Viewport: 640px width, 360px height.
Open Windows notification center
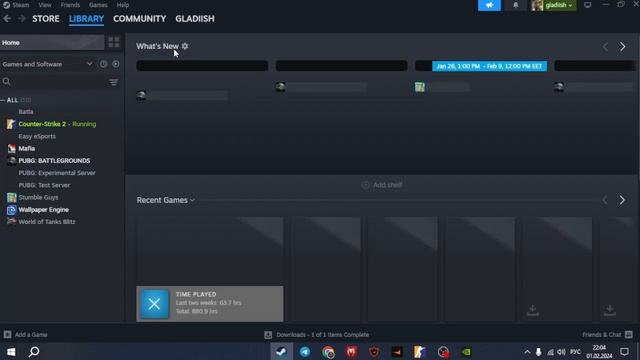coord(624,352)
